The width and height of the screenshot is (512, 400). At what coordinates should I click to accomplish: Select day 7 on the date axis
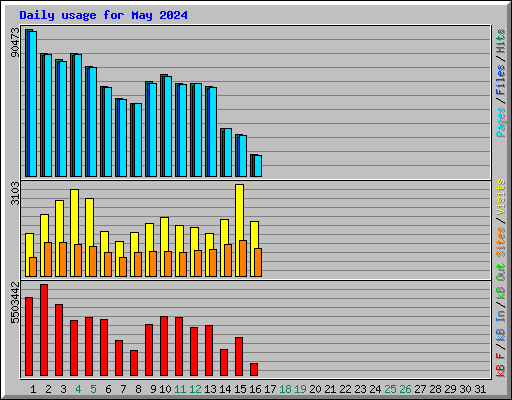[x=123, y=389]
